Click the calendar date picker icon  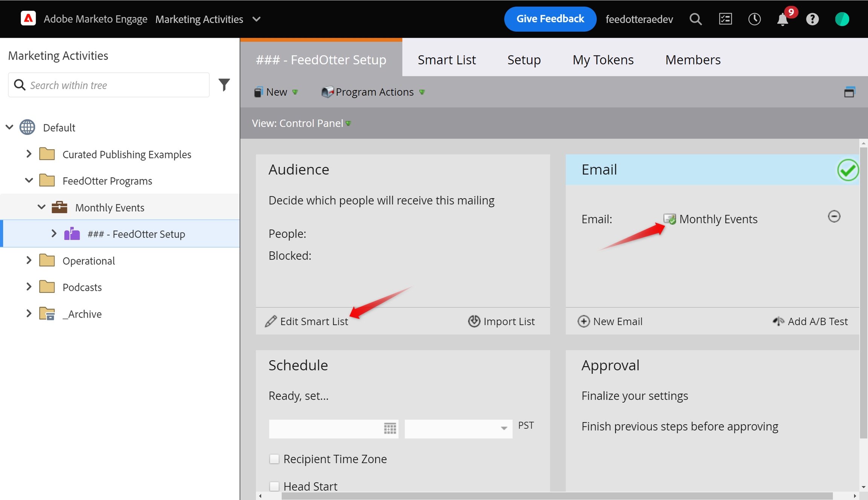tap(390, 428)
